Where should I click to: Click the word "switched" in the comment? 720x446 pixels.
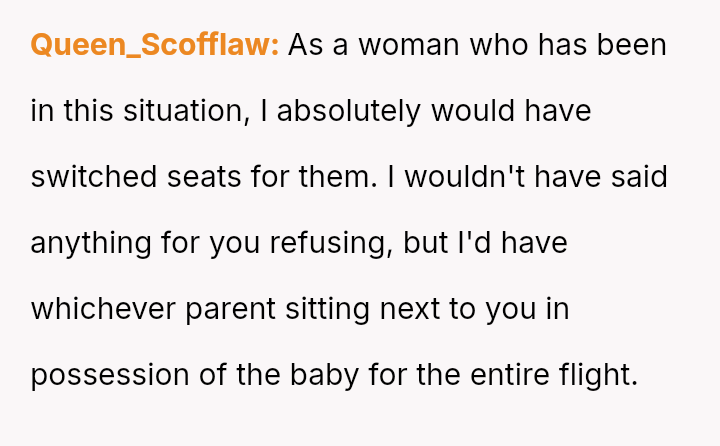point(94,177)
